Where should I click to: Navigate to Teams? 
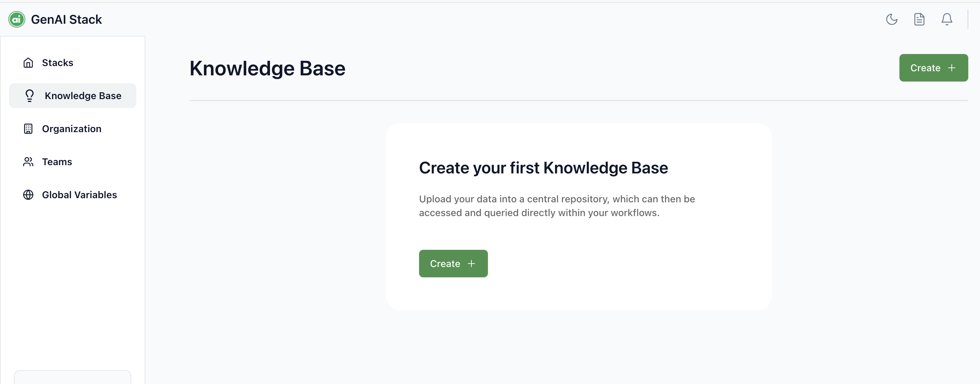click(x=57, y=162)
